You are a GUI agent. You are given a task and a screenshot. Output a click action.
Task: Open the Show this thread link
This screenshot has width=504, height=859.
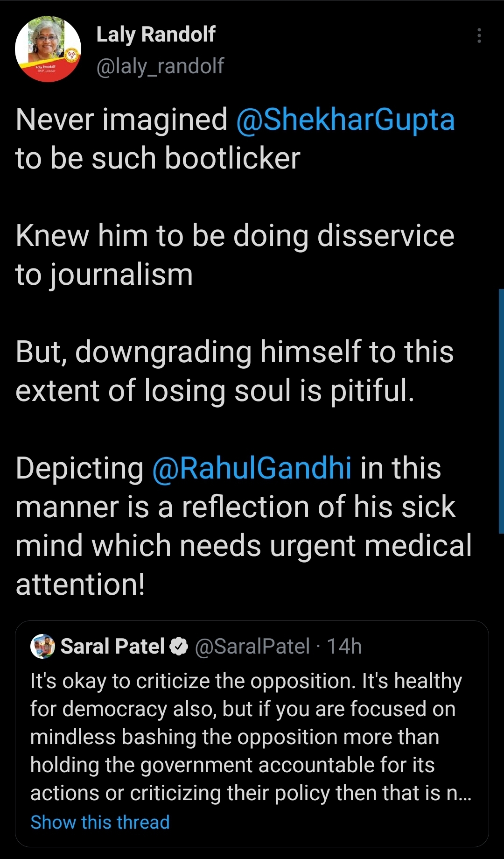[100, 822]
